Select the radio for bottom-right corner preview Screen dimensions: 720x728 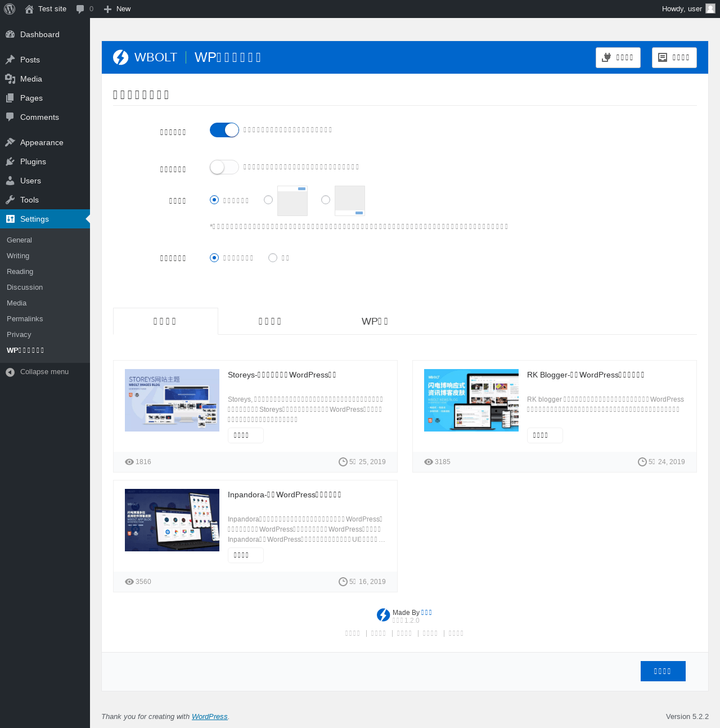pos(326,200)
